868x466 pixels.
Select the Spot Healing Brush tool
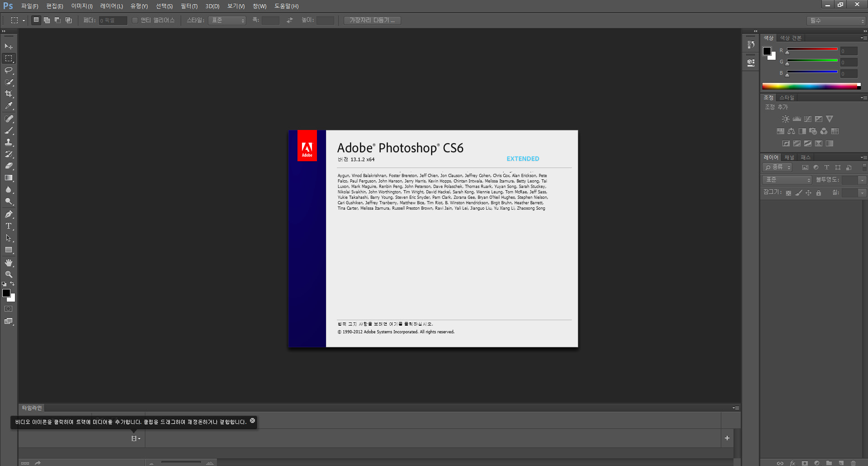(9, 119)
